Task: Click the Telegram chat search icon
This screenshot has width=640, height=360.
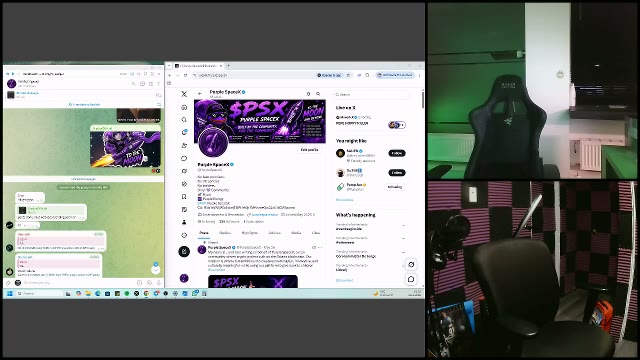Action: coord(133,84)
